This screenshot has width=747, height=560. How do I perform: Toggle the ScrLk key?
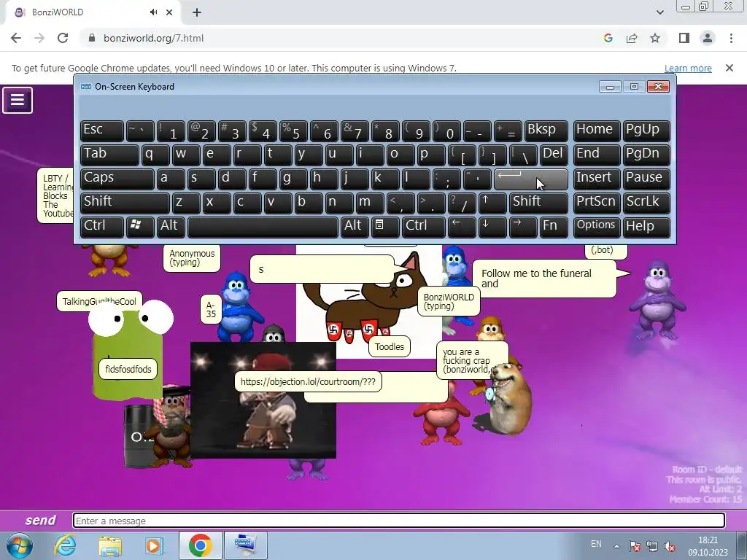(x=646, y=203)
